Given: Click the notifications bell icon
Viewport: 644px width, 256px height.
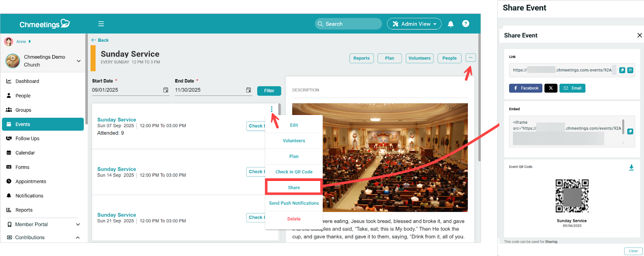Looking at the screenshot, I should point(451,24).
